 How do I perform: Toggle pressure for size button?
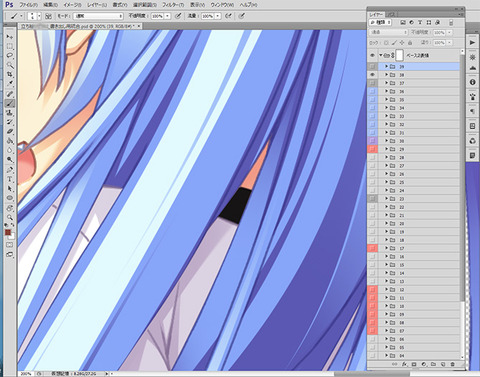pyautogui.click(x=242, y=16)
